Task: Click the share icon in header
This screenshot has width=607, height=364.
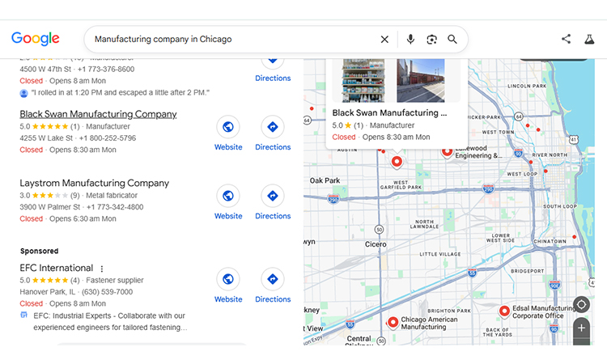Action: pyautogui.click(x=566, y=39)
